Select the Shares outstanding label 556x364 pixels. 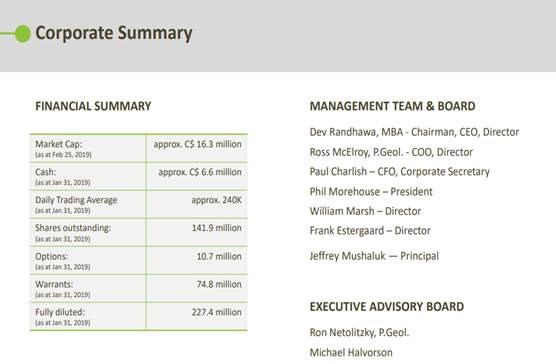coord(73,228)
